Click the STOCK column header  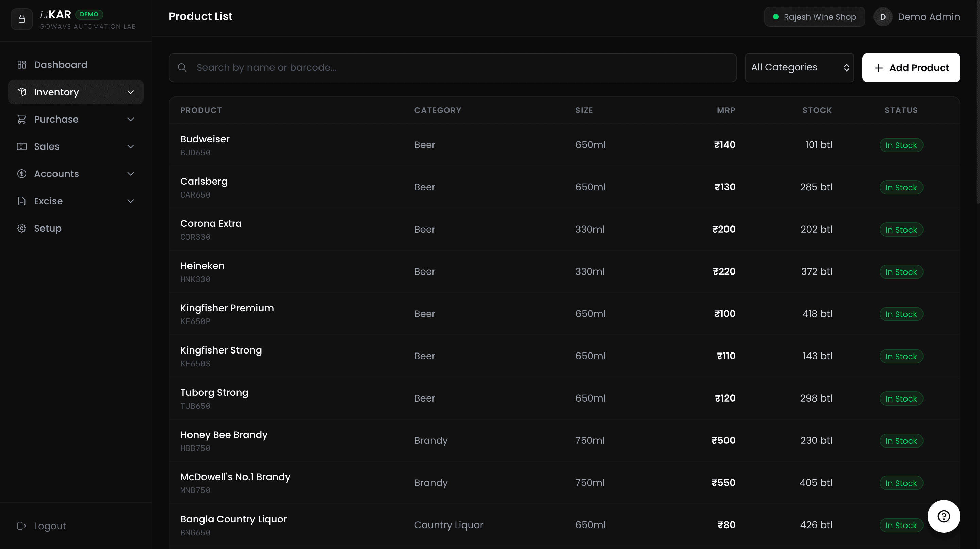click(x=817, y=110)
